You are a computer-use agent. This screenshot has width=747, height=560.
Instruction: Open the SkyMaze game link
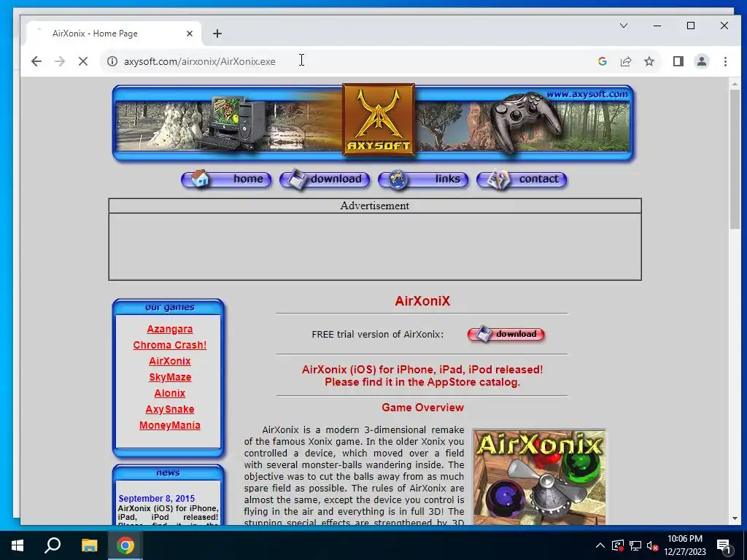(x=169, y=377)
